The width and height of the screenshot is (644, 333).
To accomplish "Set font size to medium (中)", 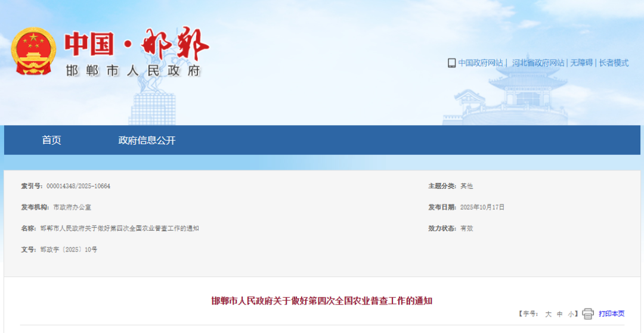I will coord(560,314).
